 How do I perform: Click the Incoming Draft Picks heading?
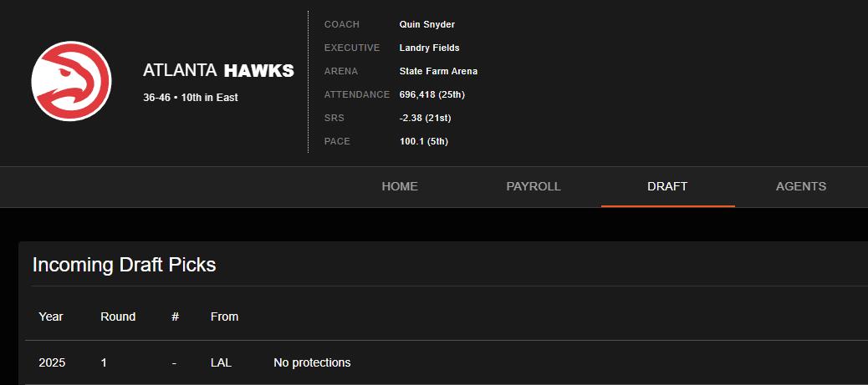click(124, 265)
